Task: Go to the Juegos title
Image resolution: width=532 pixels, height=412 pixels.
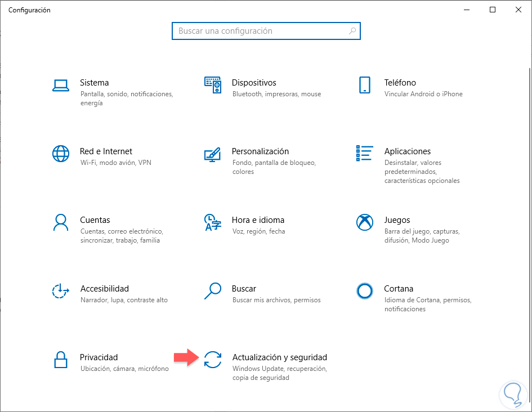Action: coord(397,220)
